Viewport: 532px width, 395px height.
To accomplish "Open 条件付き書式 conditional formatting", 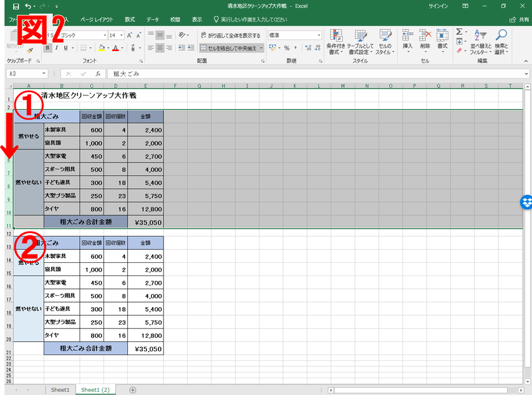I will tap(336, 42).
